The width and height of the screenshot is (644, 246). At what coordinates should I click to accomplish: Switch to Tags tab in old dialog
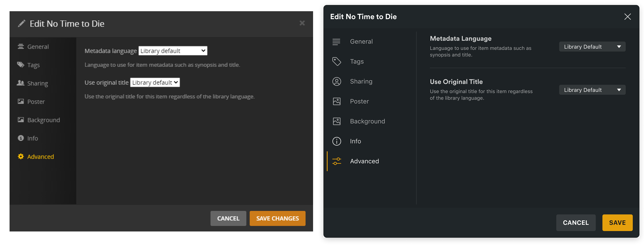(33, 65)
